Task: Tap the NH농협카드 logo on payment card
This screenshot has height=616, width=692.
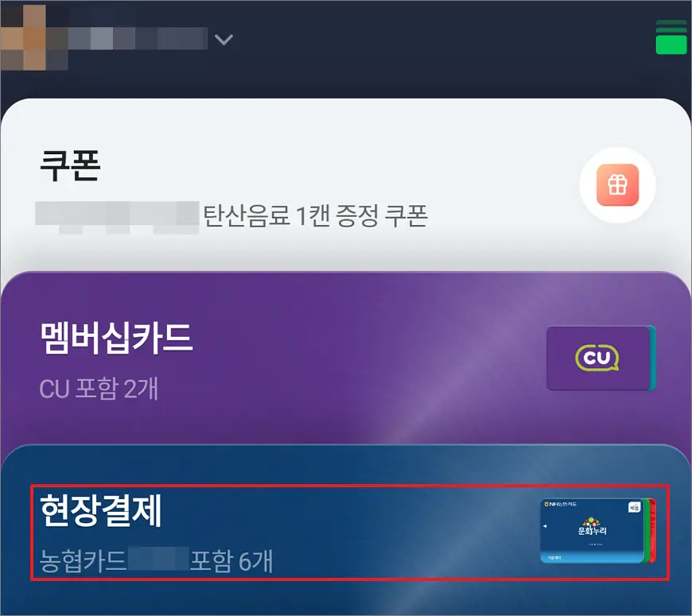Action: click(x=561, y=504)
